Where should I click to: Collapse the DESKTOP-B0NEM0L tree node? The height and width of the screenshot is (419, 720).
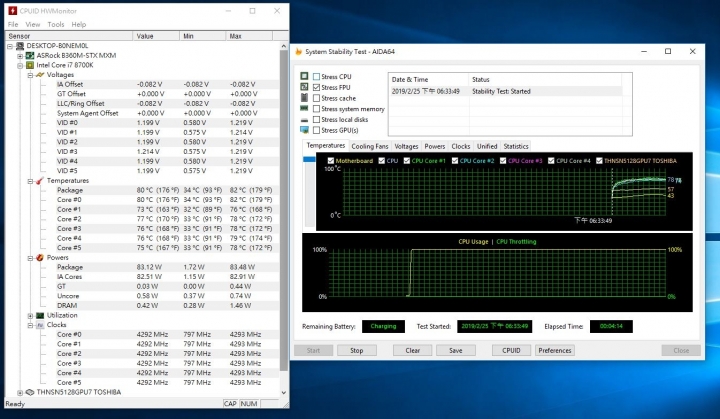pyautogui.click(x=10, y=46)
